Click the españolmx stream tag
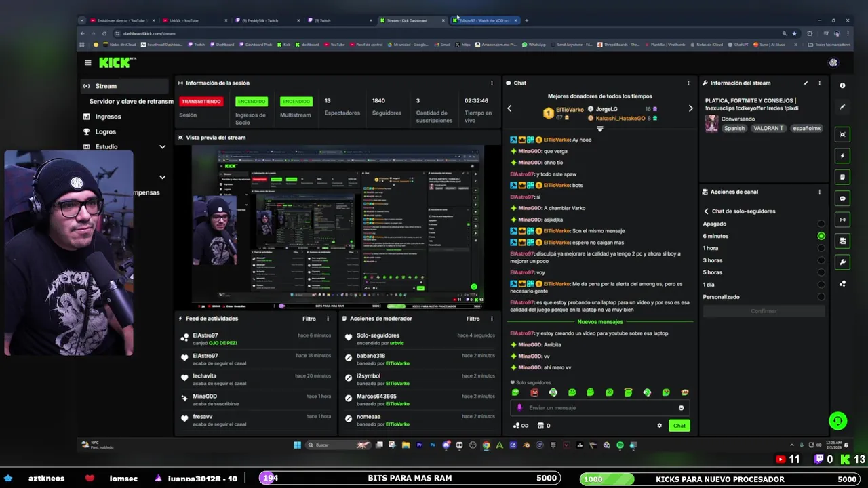 [807, 128]
